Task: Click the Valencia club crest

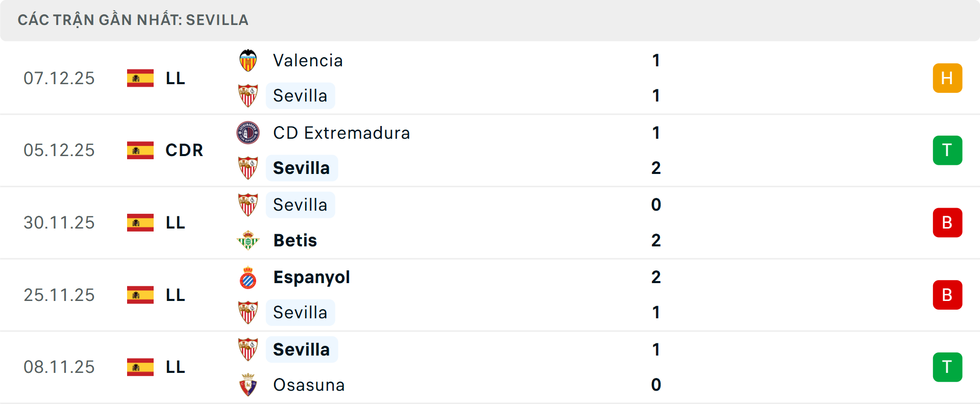Action: click(x=248, y=60)
